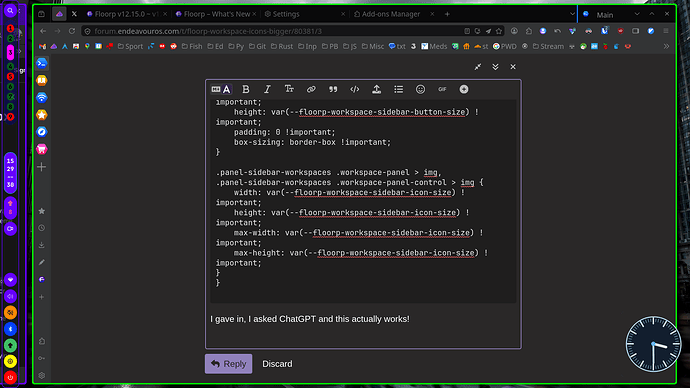Open the Stream bookmarks folder

[548, 46]
